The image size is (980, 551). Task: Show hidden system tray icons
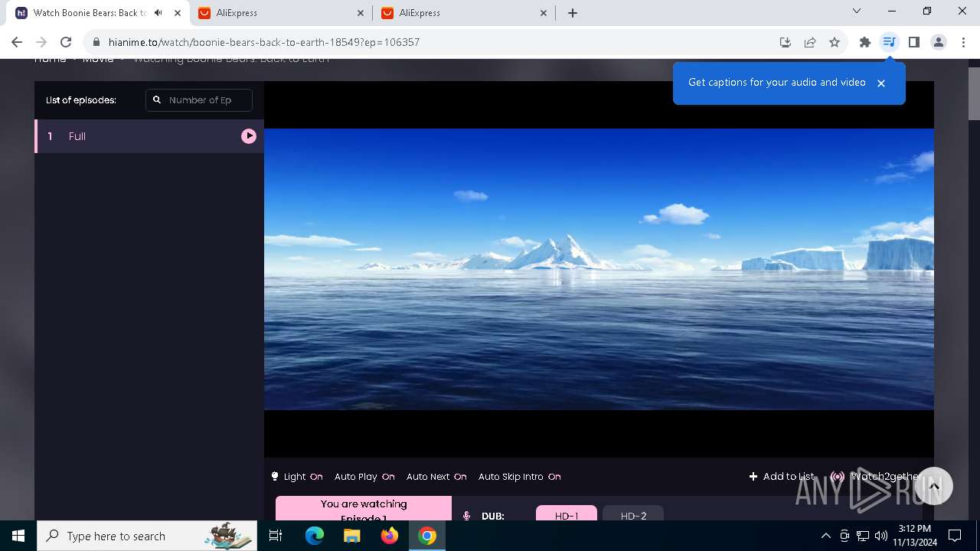[825, 536]
